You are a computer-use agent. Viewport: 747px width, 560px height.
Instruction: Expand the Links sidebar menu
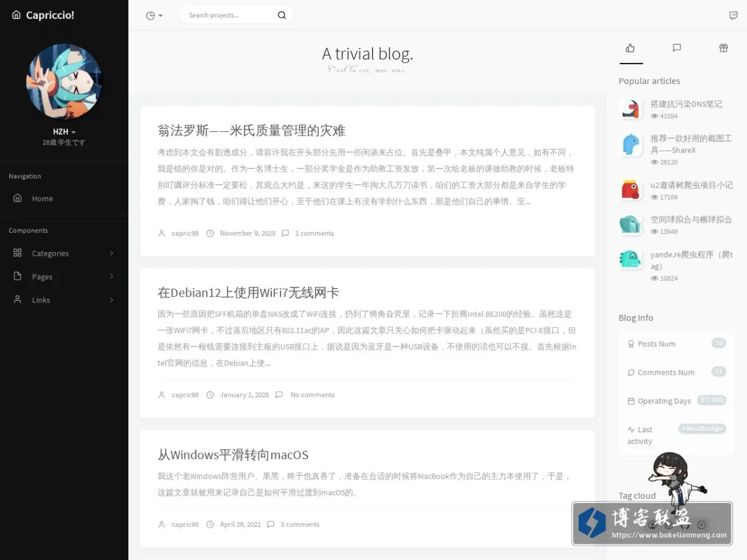point(64,300)
